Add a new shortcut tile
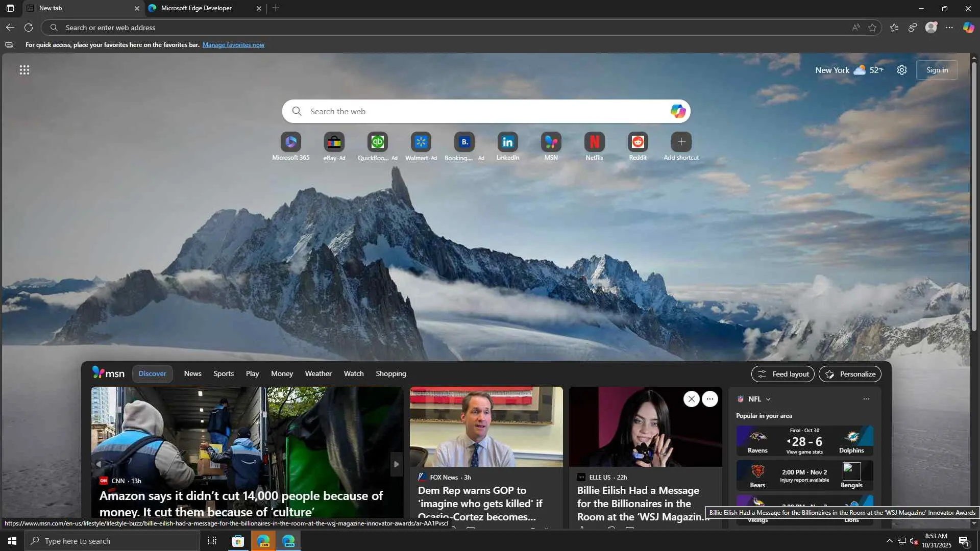 (x=681, y=142)
